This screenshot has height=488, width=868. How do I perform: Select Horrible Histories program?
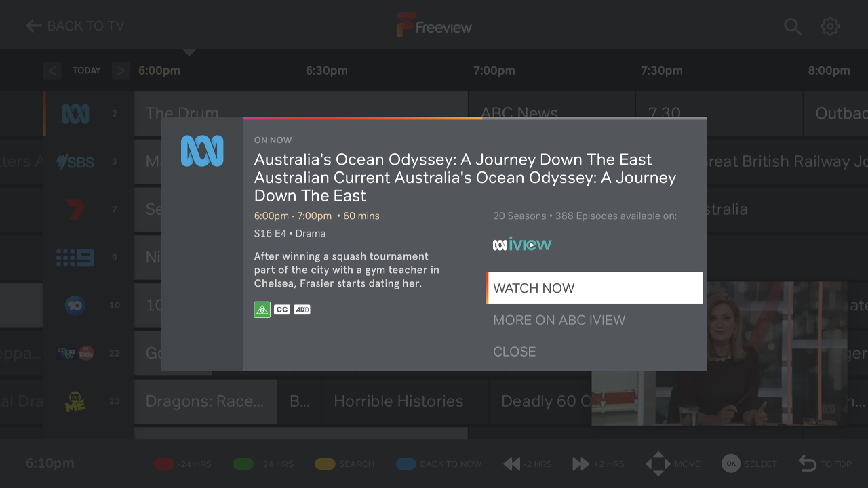click(405, 401)
